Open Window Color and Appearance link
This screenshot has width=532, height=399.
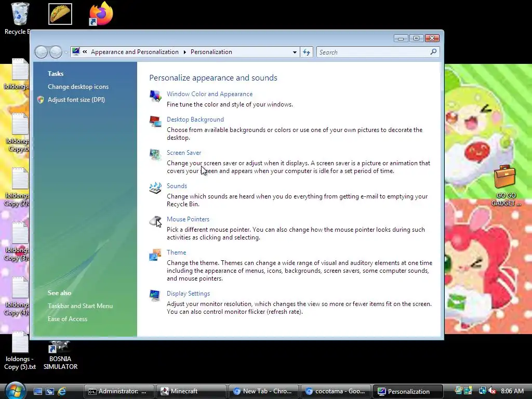(210, 94)
